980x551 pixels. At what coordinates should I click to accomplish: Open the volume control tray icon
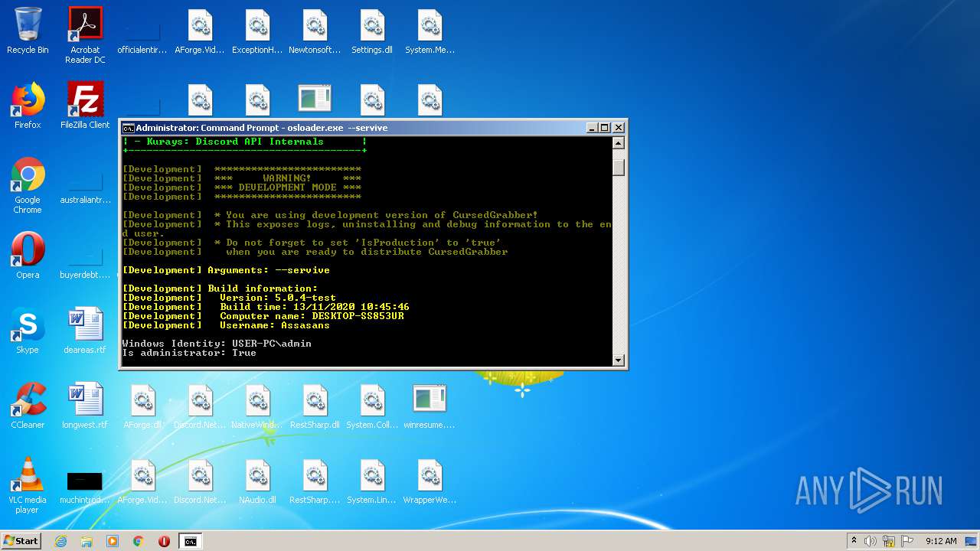click(871, 541)
